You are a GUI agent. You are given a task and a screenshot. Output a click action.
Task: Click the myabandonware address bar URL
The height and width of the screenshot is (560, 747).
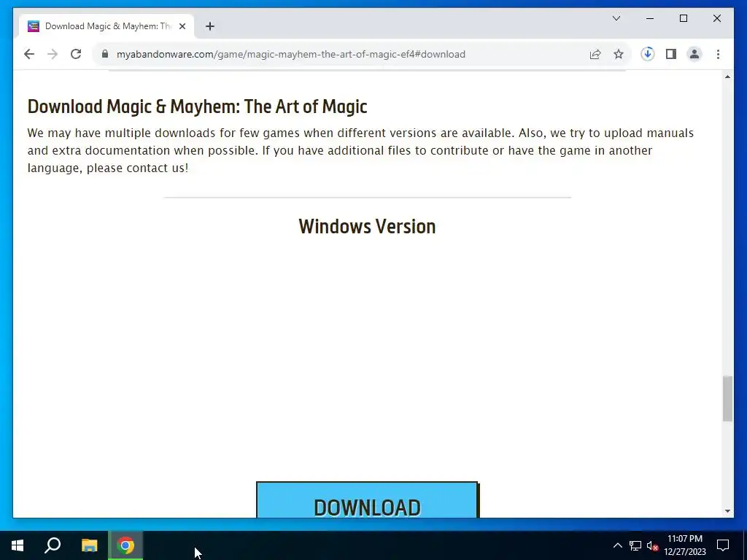tap(290, 54)
